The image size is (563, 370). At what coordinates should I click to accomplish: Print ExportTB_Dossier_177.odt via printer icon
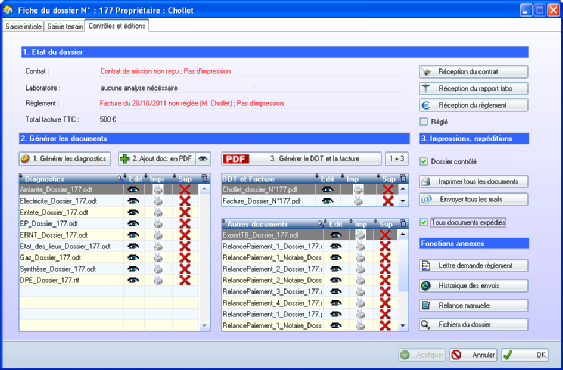tap(360, 235)
